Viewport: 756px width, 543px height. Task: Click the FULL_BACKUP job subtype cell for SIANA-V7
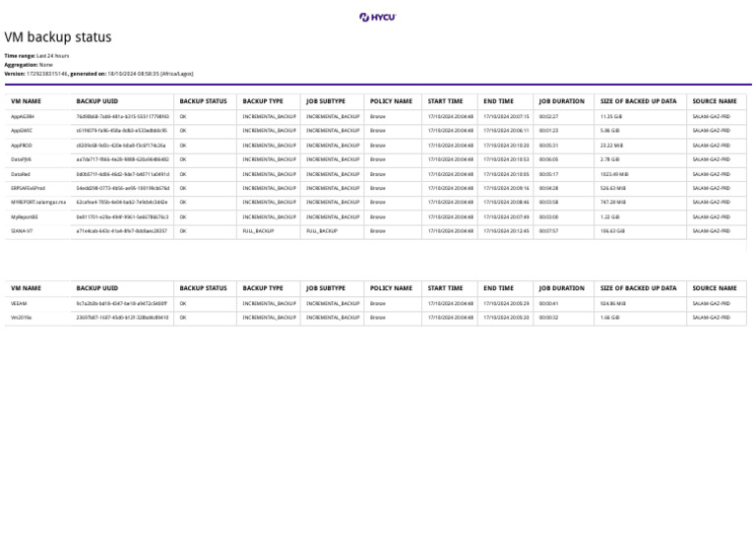(x=322, y=231)
